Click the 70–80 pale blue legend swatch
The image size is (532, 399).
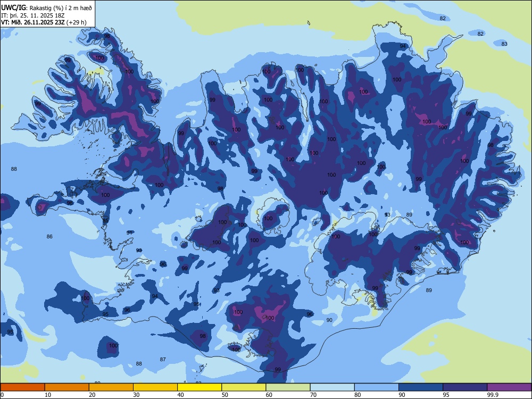click(x=332, y=387)
